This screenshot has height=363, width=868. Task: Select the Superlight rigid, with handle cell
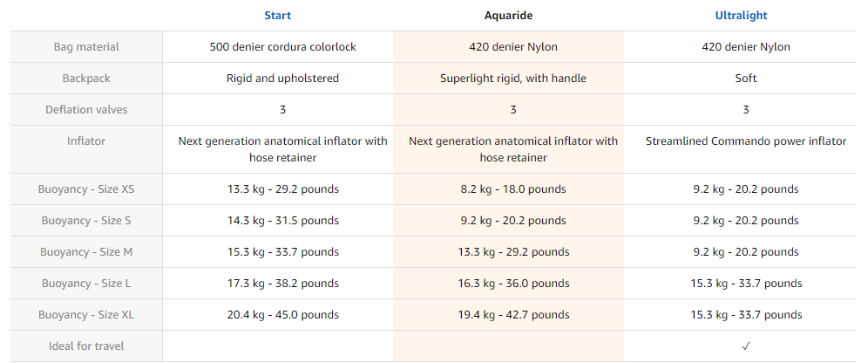(x=513, y=79)
